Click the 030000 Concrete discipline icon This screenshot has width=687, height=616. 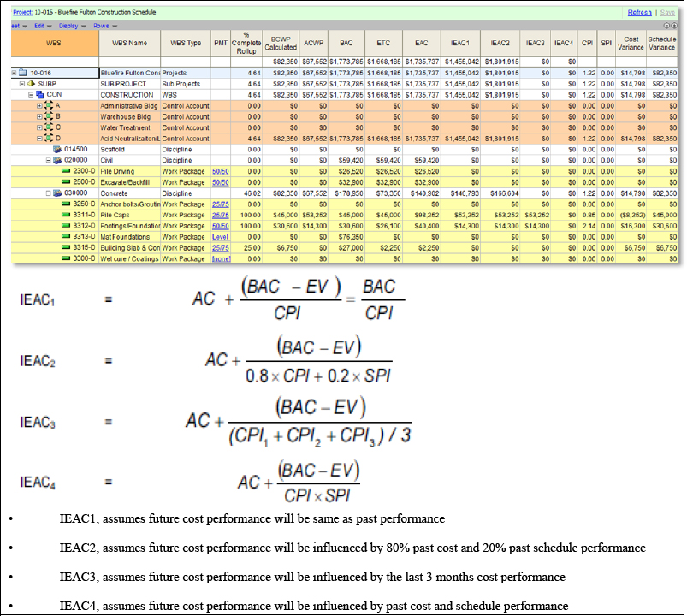point(57,192)
